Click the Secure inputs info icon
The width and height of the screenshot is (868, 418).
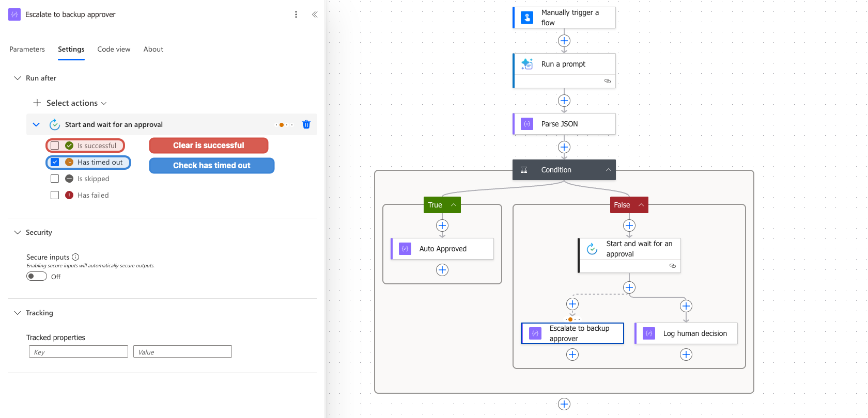coord(75,257)
